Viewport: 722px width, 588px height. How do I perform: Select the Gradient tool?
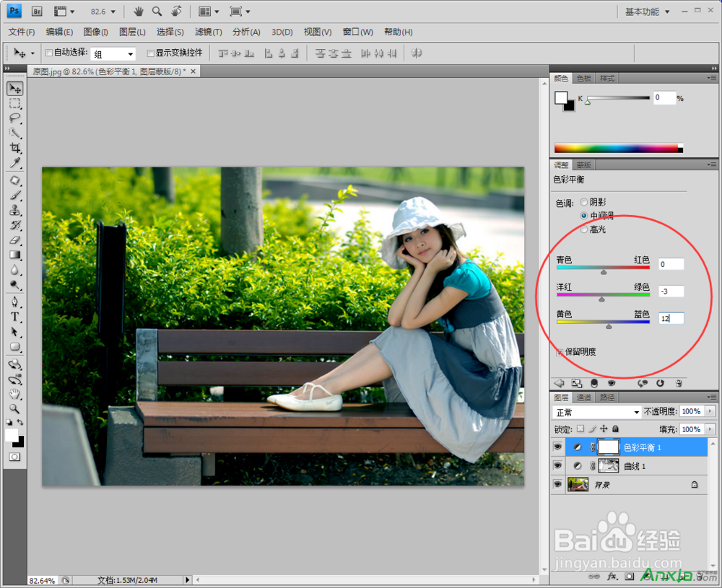coord(14,255)
